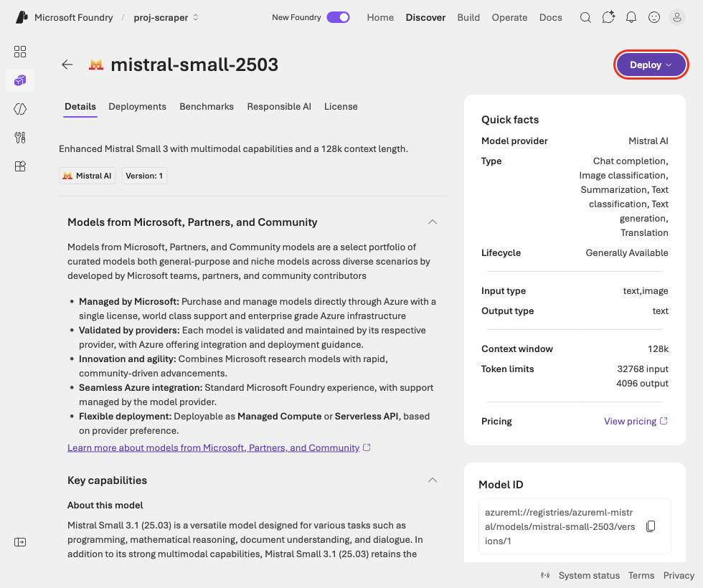Collapse the Models from Microsoft, Partners section
This screenshot has width=703, height=588.
pos(432,222)
